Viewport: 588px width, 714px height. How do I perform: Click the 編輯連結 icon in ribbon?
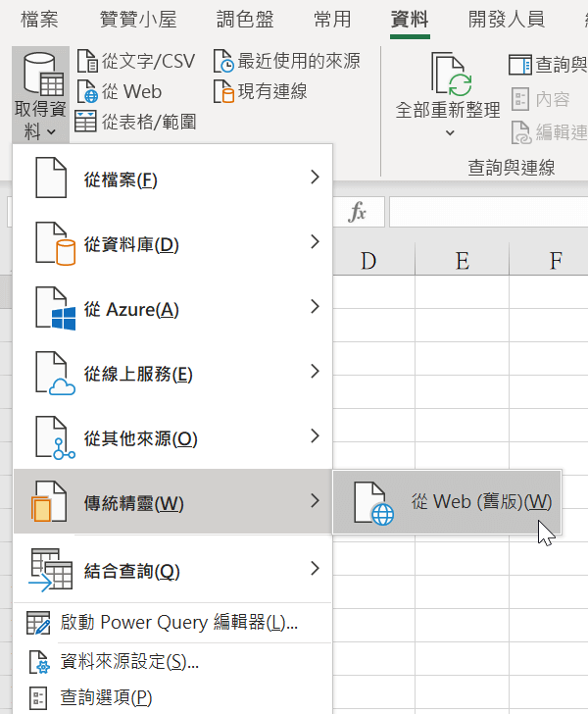[x=521, y=132]
